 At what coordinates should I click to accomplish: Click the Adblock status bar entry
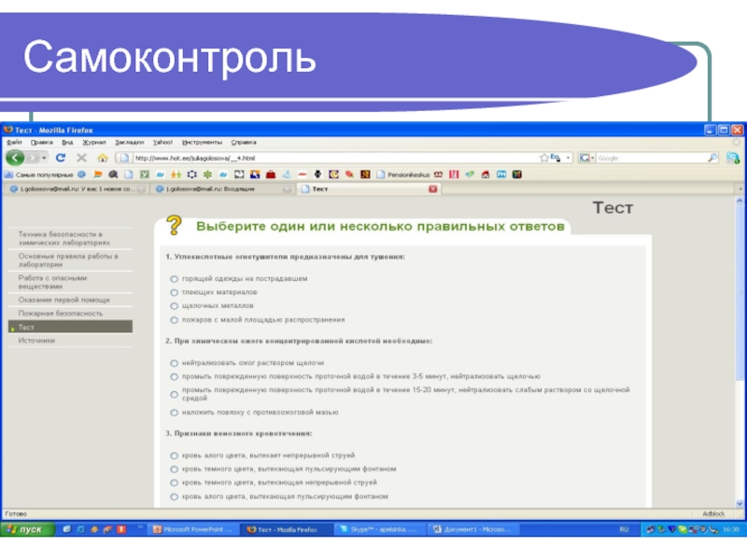[712, 514]
